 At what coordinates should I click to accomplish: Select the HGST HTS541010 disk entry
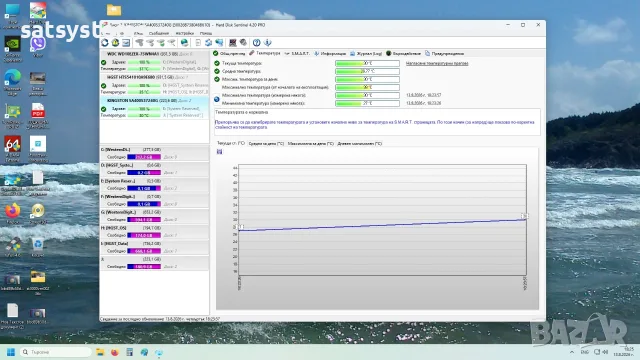pos(154,84)
